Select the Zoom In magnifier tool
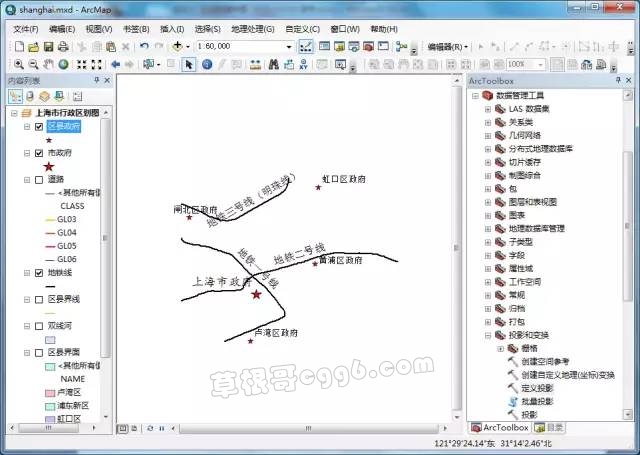 [x=18, y=64]
